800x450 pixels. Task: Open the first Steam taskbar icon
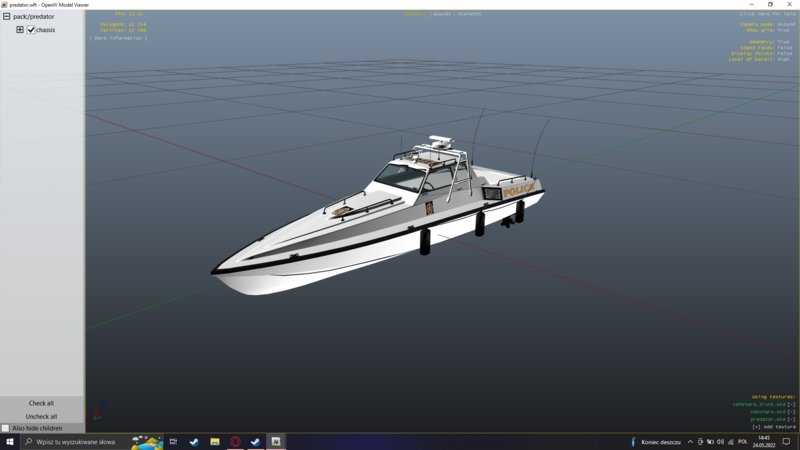(x=194, y=442)
